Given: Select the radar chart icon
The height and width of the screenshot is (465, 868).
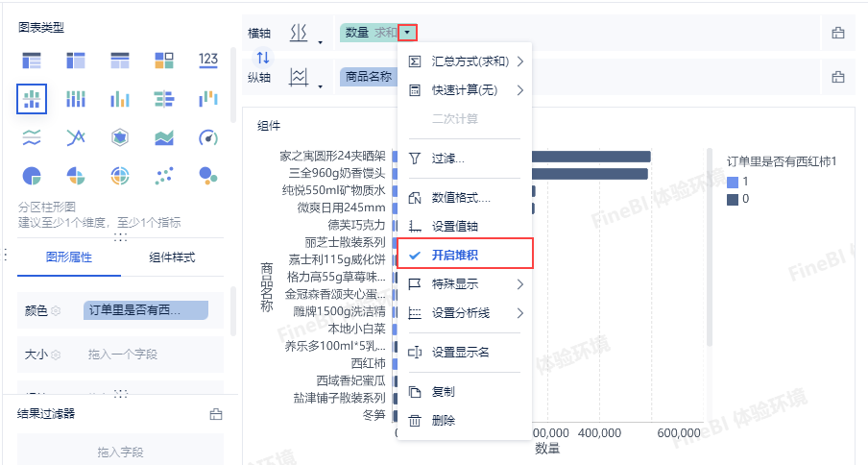Looking at the screenshot, I should click(x=120, y=137).
